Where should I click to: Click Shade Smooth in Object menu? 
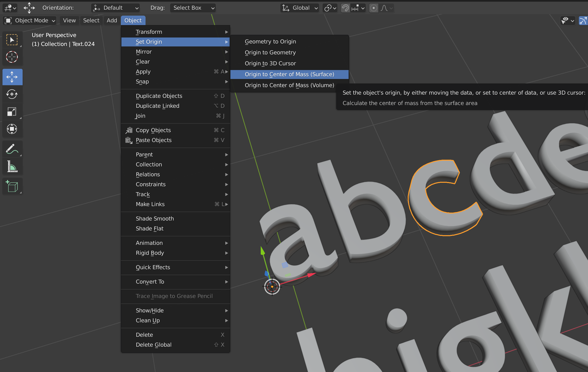point(155,219)
